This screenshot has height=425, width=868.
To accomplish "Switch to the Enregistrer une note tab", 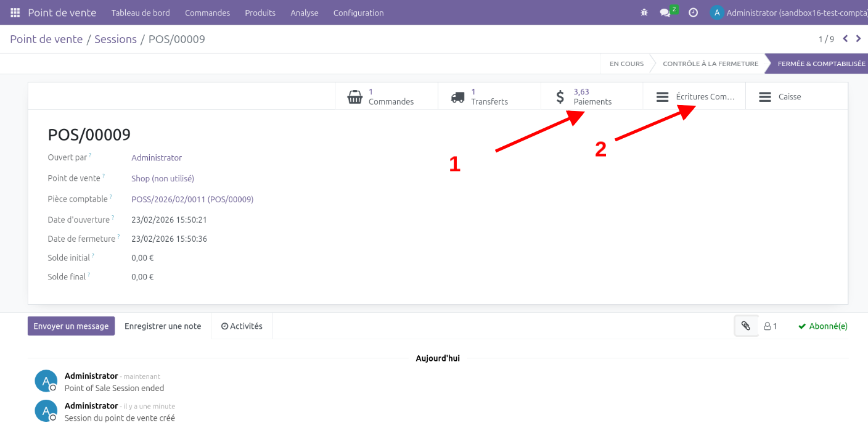I will [163, 326].
